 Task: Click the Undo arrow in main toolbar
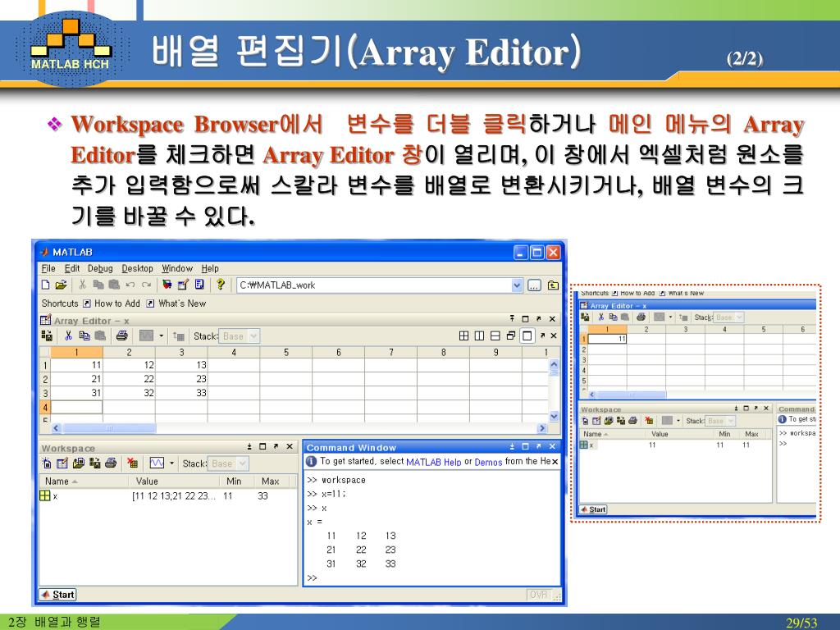click(130, 285)
